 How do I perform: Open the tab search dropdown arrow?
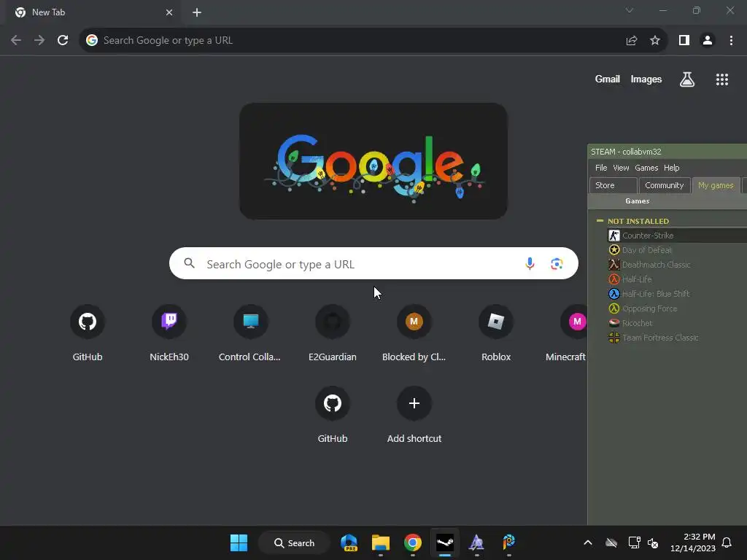click(x=630, y=10)
